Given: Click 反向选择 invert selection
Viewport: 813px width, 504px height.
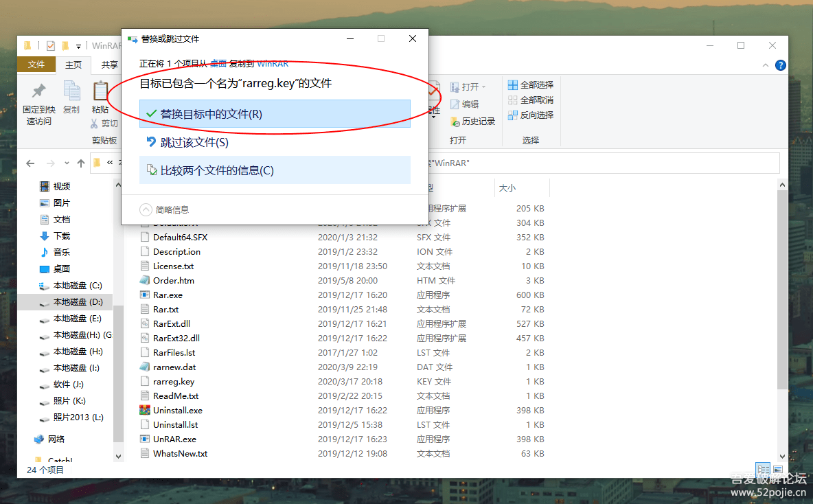Looking at the screenshot, I should (x=531, y=115).
